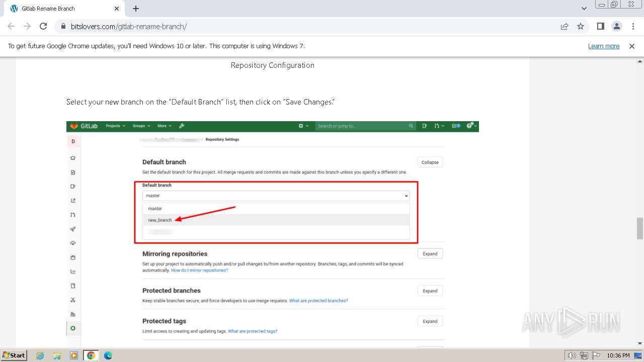Dismiss the Chrome update notification bar

point(632,46)
